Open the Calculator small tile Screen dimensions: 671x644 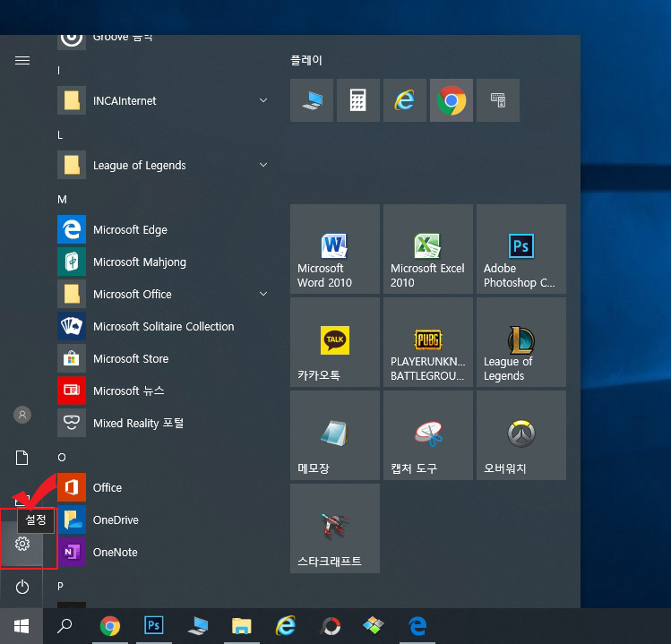[358, 100]
